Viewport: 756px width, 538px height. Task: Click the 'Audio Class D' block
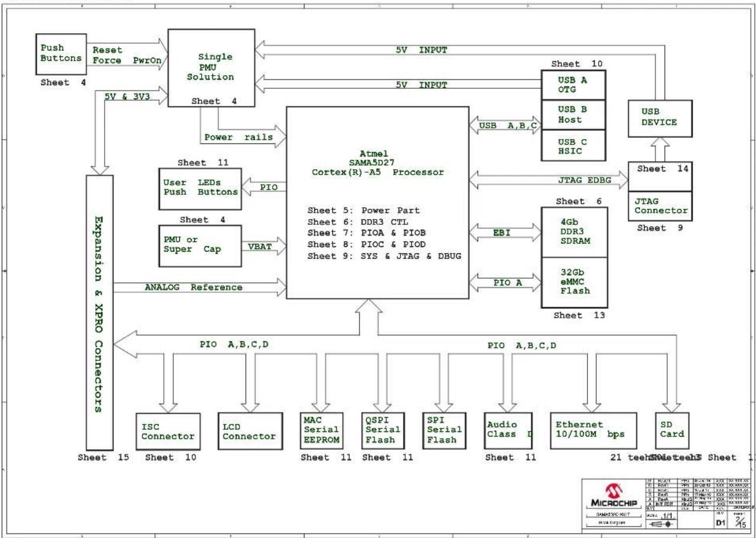click(x=507, y=431)
